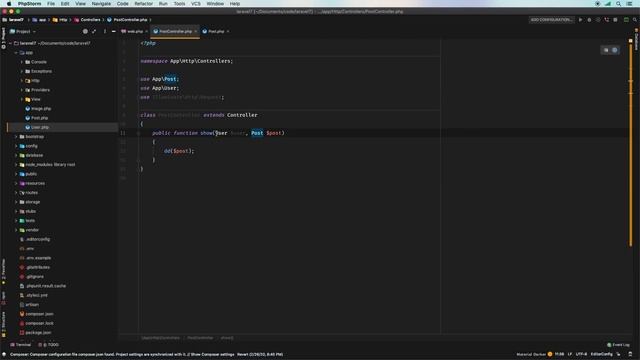This screenshot has width=640, height=360.
Task: Open the Add Configuration dropdown
Action: click(551, 20)
